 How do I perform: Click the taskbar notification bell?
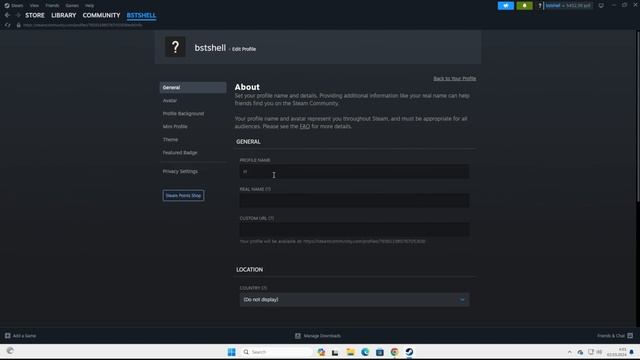pyautogui.click(x=631, y=352)
